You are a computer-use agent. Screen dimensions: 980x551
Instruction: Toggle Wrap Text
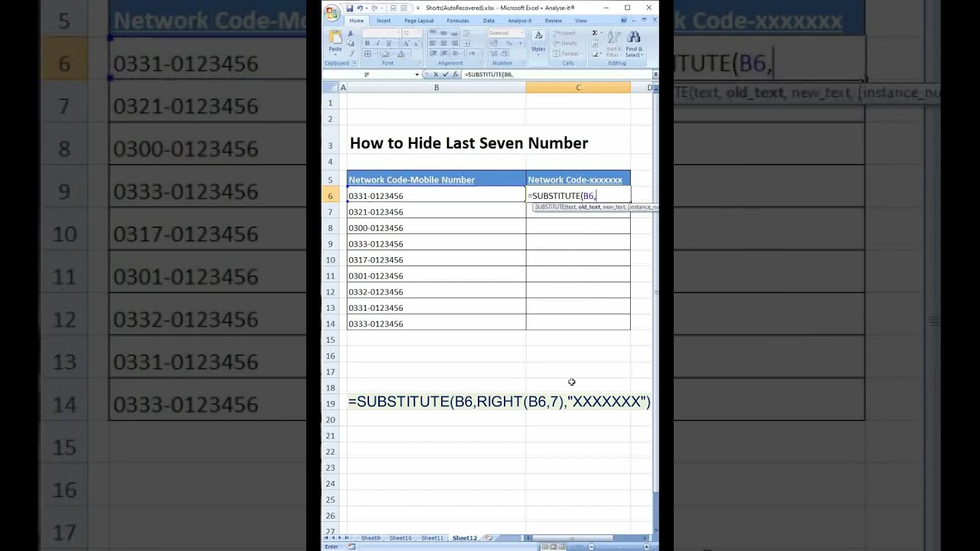[466, 33]
